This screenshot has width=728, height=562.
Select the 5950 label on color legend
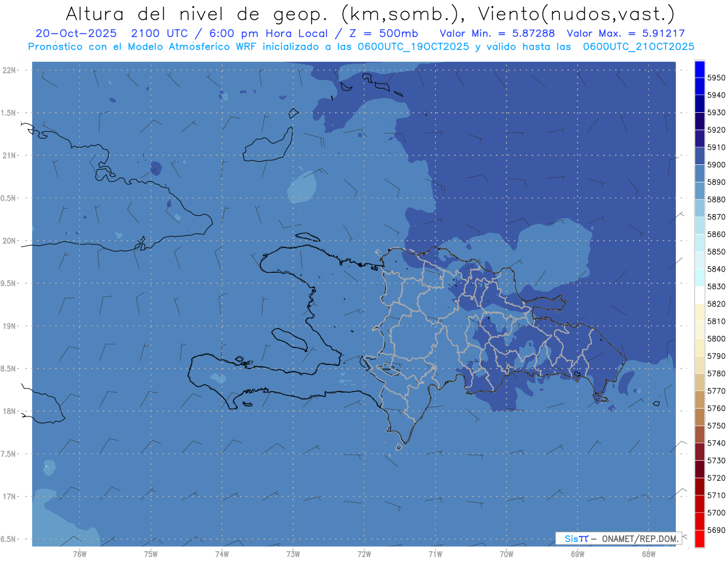(716, 78)
